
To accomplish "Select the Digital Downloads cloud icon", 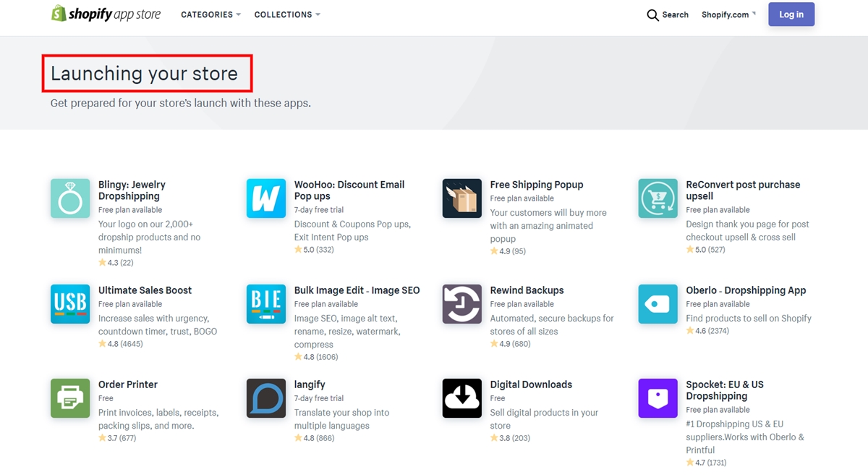I will tap(462, 398).
